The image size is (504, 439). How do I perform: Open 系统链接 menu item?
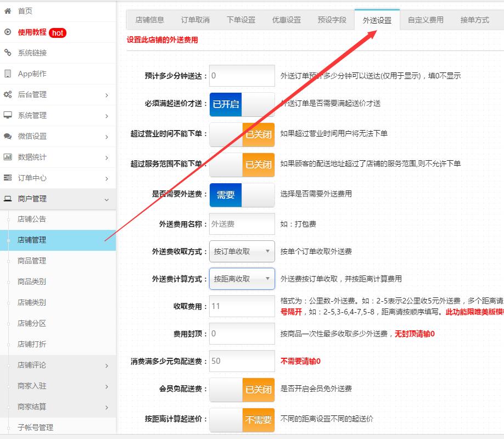58,53
